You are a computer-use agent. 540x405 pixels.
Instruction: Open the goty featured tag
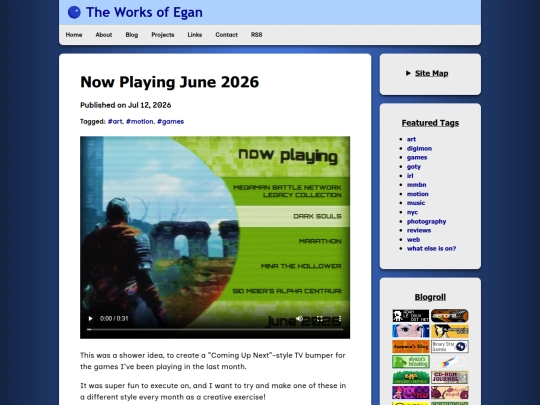[414, 167]
